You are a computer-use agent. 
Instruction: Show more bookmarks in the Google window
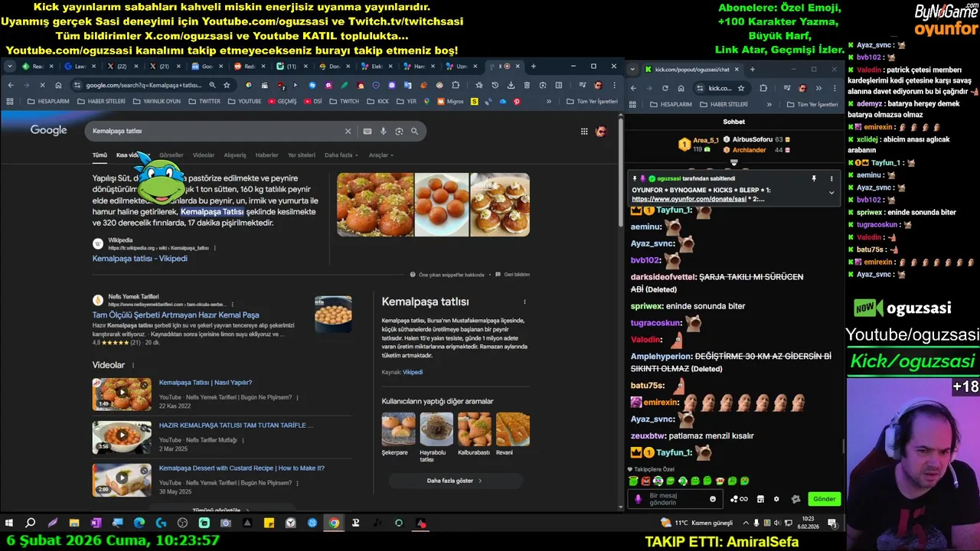pos(548,101)
